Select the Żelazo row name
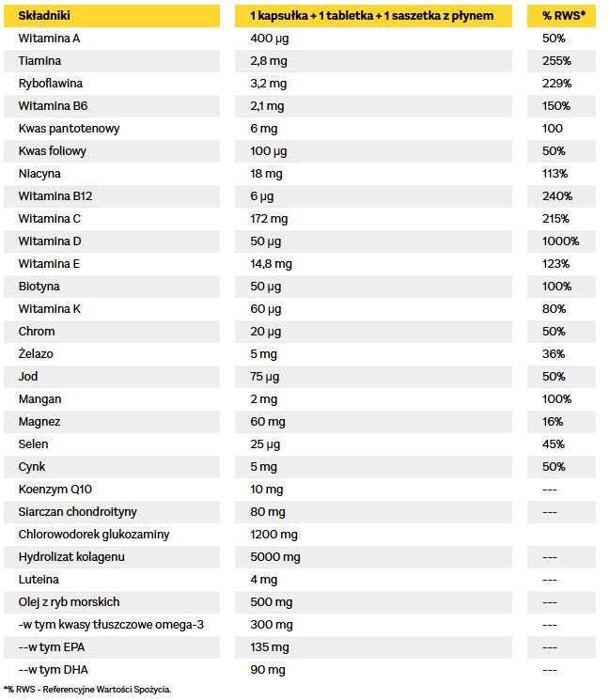Viewport: 609px width, 700px height. (x=36, y=354)
